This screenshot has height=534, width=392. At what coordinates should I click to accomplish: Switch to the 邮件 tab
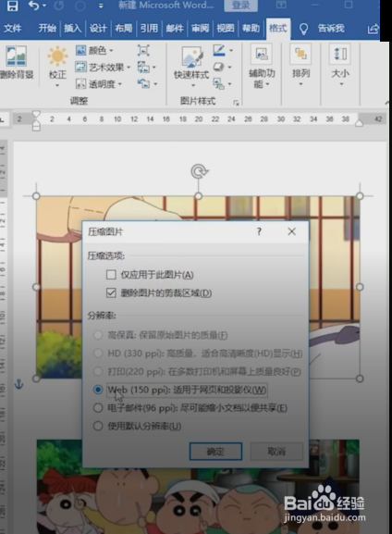click(175, 29)
